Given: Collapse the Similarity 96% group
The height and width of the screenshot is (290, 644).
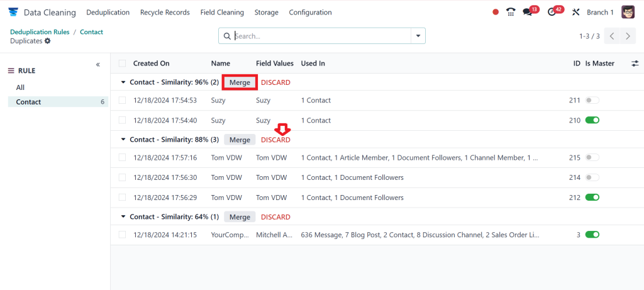Looking at the screenshot, I should (x=123, y=82).
